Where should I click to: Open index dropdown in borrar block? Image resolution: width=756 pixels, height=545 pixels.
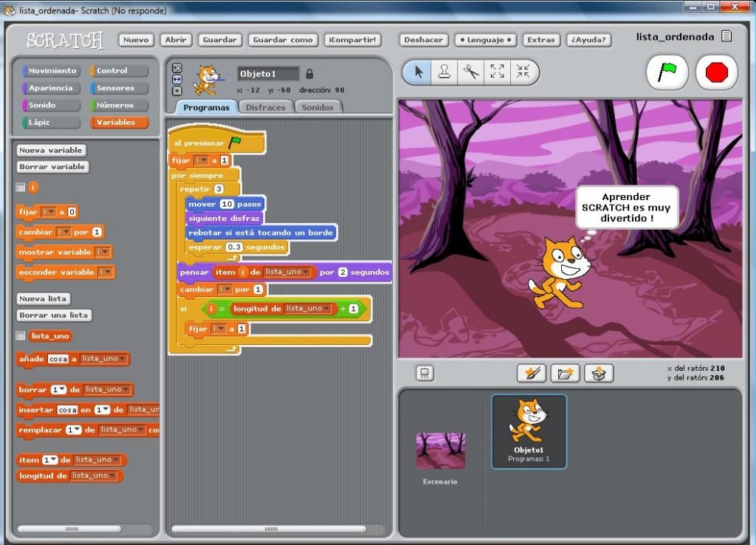coord(59,390)
